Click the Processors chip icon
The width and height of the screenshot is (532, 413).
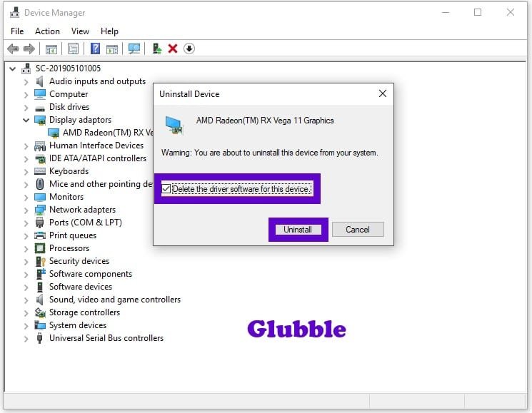40,248
